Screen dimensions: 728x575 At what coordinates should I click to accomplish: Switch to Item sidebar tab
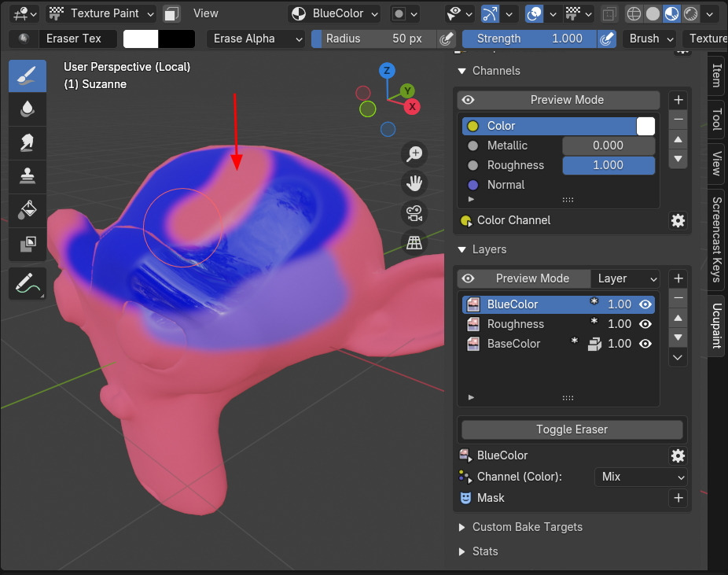coord(716,76)
